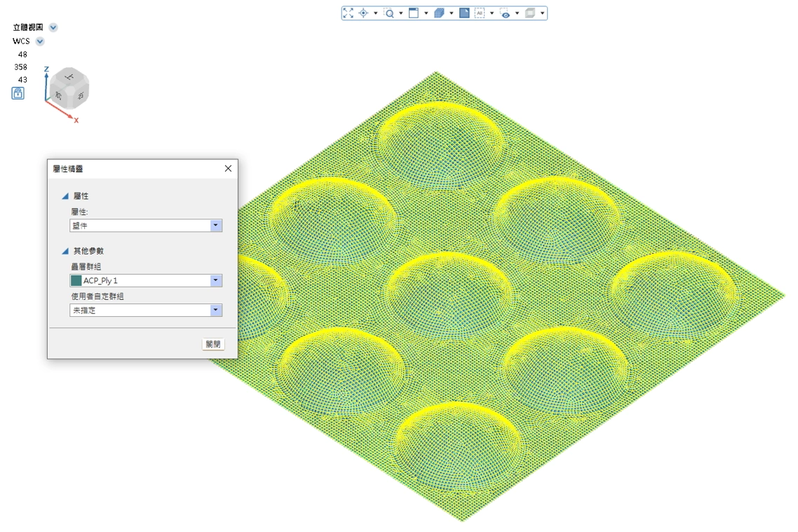
Task: Click the rotation center target icon
Action: click(363, 13)
